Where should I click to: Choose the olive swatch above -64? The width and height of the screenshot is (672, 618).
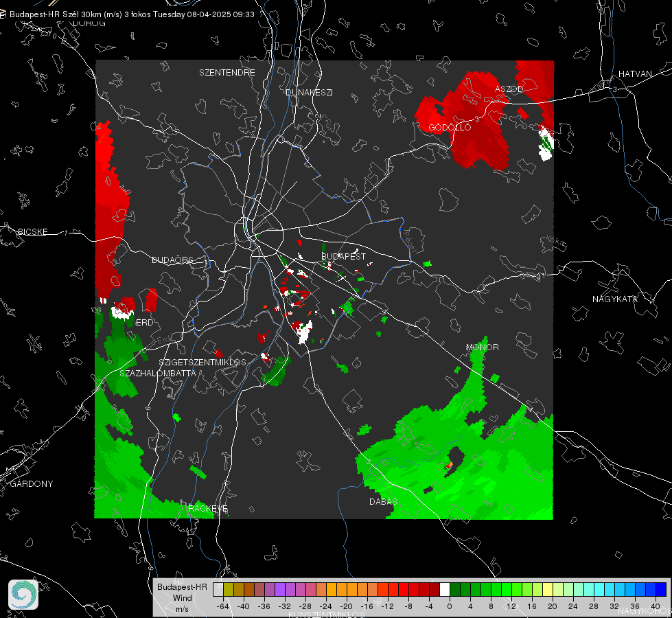pyautogui.click(x=229, y=590)
